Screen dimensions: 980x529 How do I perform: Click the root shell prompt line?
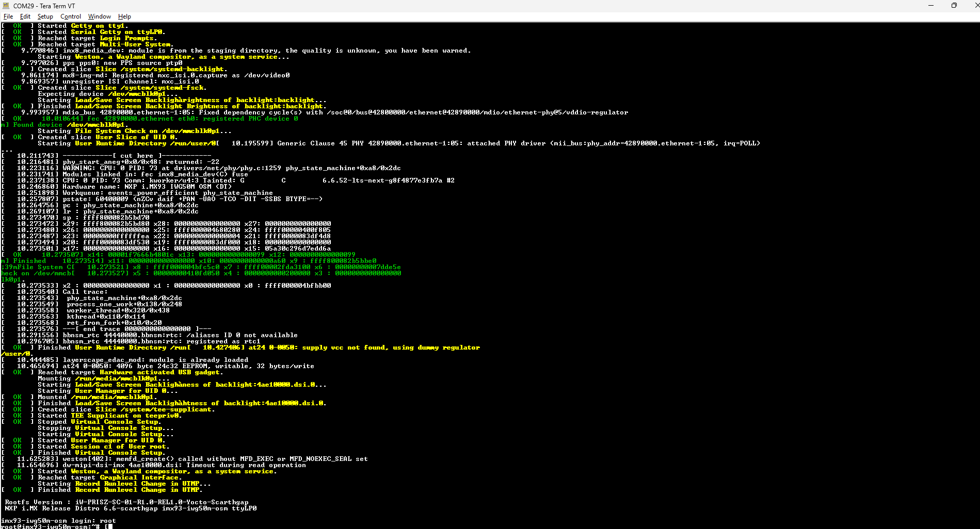[x=56, y=526]
